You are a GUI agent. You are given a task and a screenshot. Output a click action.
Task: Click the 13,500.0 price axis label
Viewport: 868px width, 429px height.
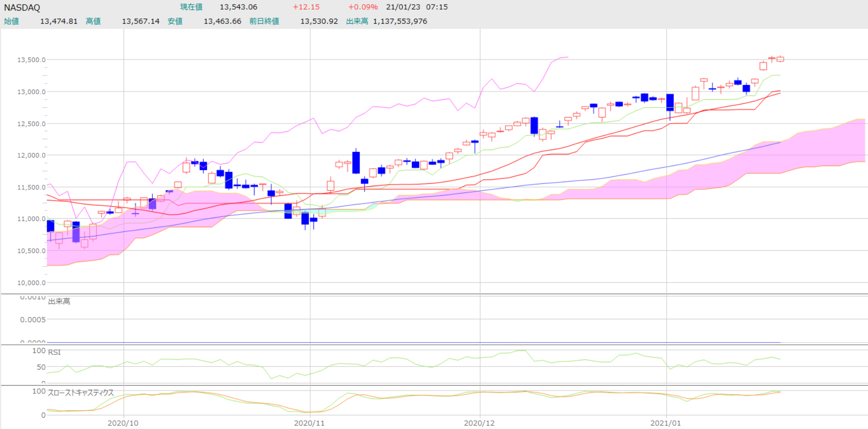[x=32, y=60]
